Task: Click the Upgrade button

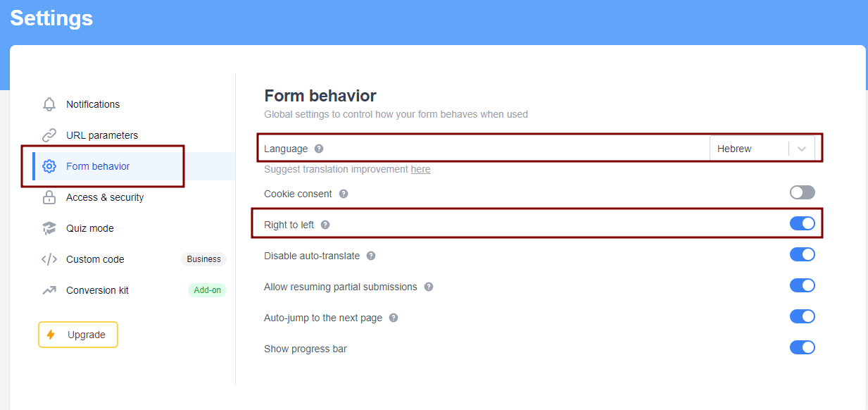Action: pyautogui.click(x=78, y=335)
